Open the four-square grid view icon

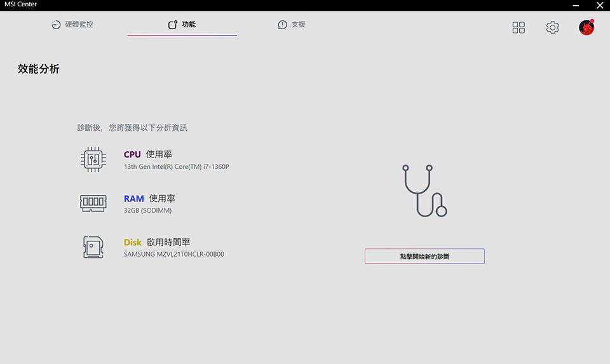coord(518,27)
